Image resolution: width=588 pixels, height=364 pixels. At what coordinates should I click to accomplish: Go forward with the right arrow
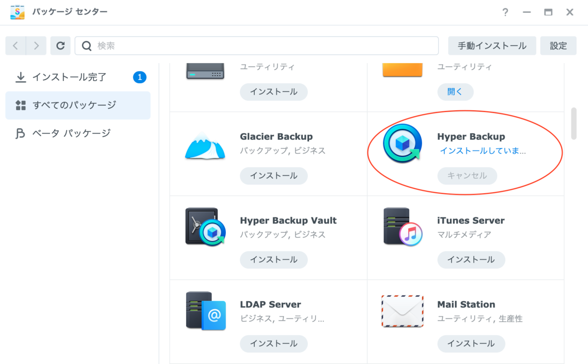pyautogui.click(x=36, y=46)
